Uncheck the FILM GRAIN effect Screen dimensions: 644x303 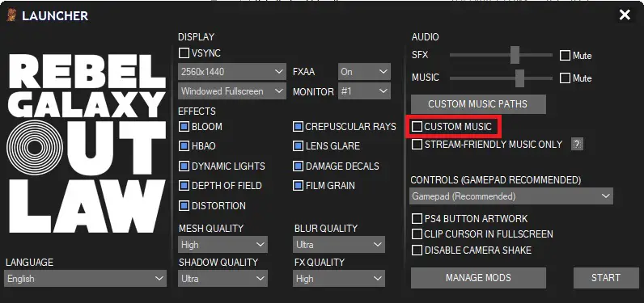click(299, 186)
